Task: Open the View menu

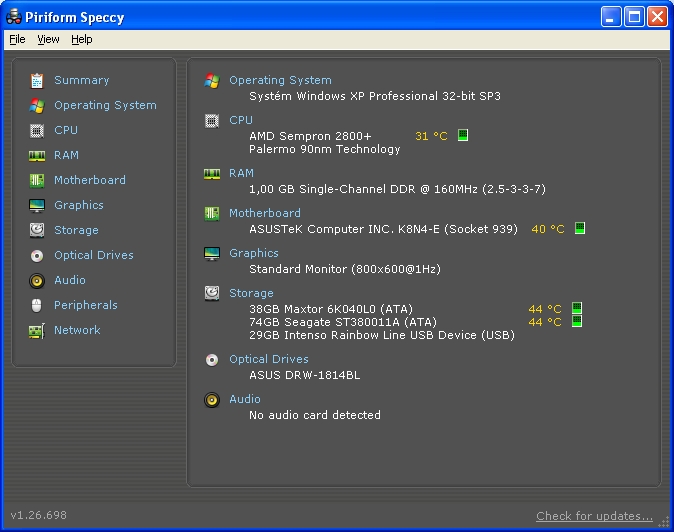Action: (x=48, y=39)
